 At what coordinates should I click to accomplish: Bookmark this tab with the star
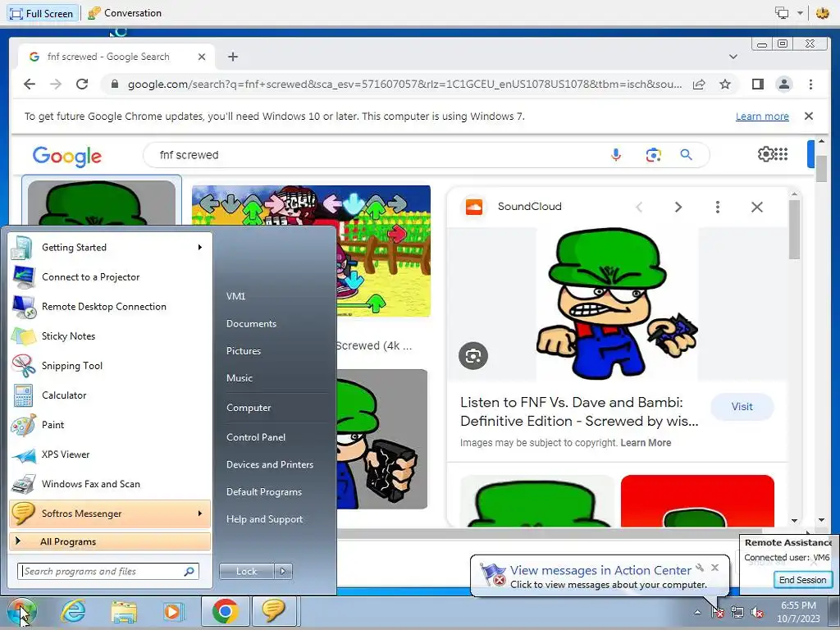tap(725, 84)
